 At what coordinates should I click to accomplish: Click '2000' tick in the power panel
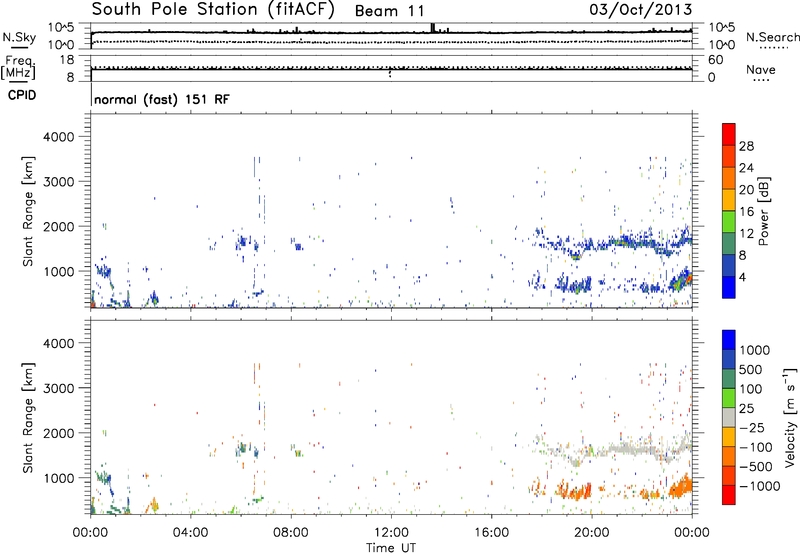tap(59, 226)
